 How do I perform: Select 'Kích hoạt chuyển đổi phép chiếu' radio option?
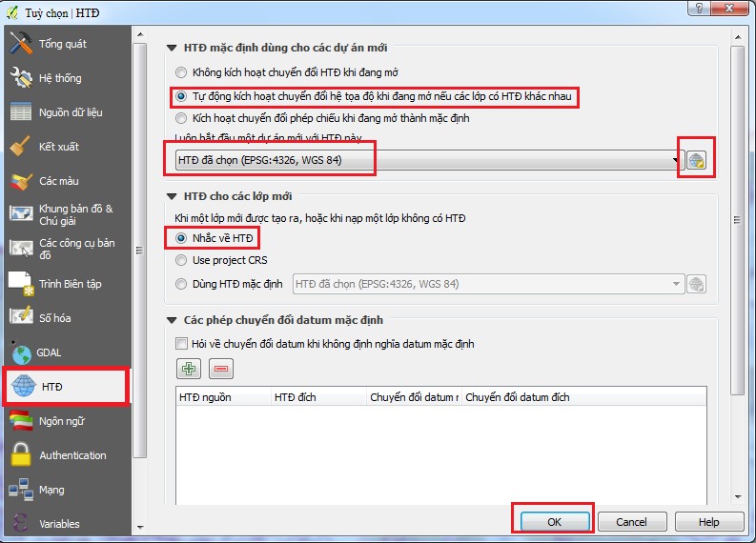point(322,118)
